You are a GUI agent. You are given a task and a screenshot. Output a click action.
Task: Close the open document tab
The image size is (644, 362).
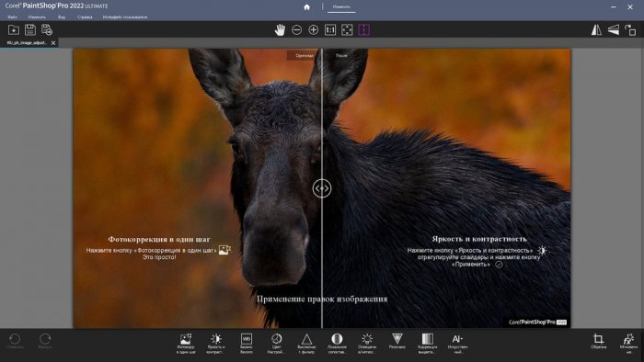pyautogui.click(x=53, y=43)
